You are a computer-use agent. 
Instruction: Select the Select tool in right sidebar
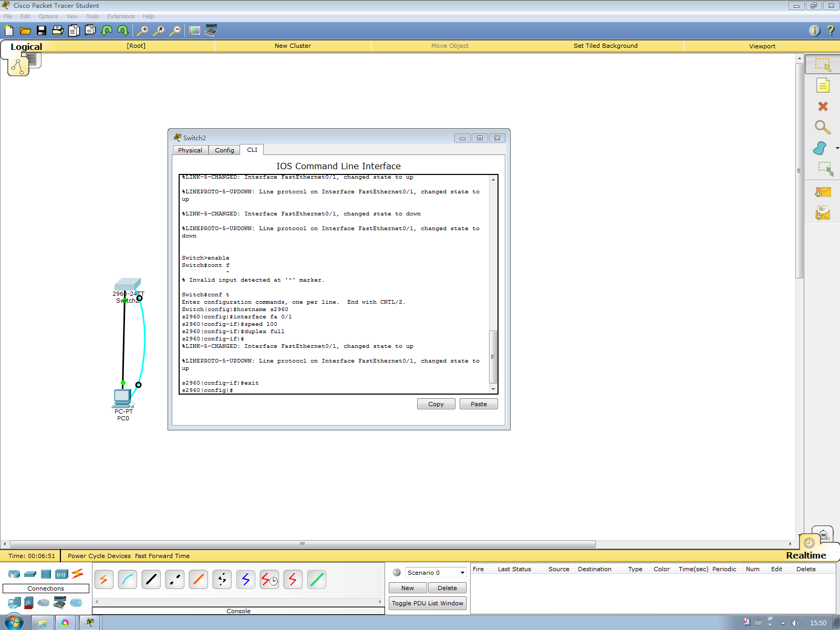pos(823,65)
